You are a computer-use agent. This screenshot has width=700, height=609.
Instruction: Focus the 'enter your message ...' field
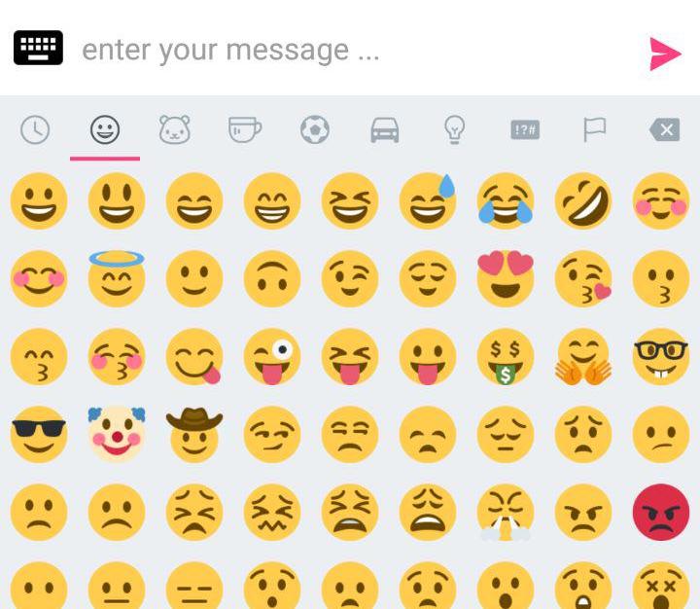click(x=353, y=50)
